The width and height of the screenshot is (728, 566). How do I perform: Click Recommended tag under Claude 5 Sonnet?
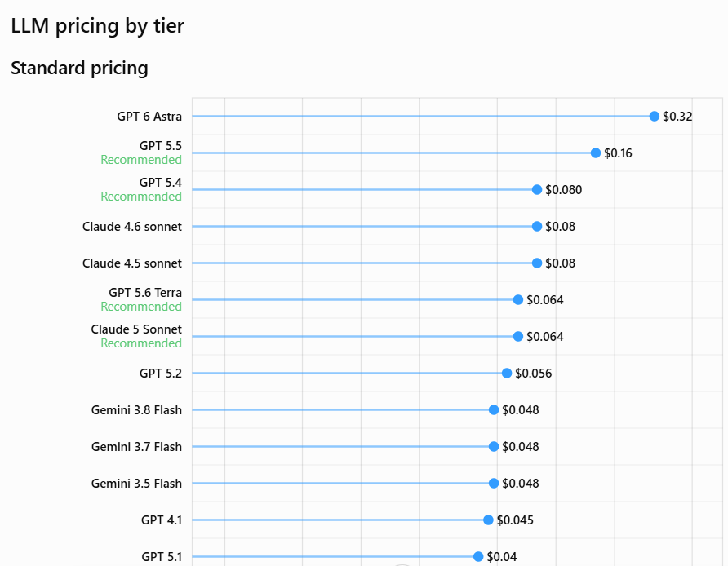click(141, 343)
